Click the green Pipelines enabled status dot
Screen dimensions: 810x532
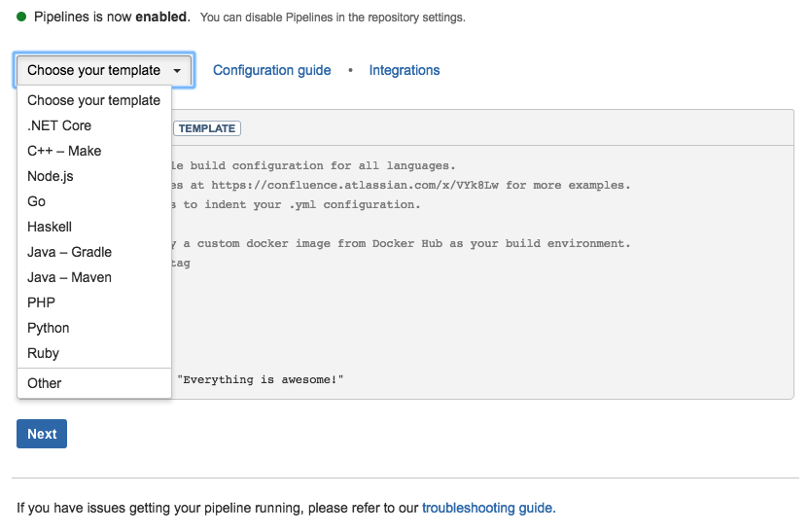pyautogui.click(x=21, y=17)
